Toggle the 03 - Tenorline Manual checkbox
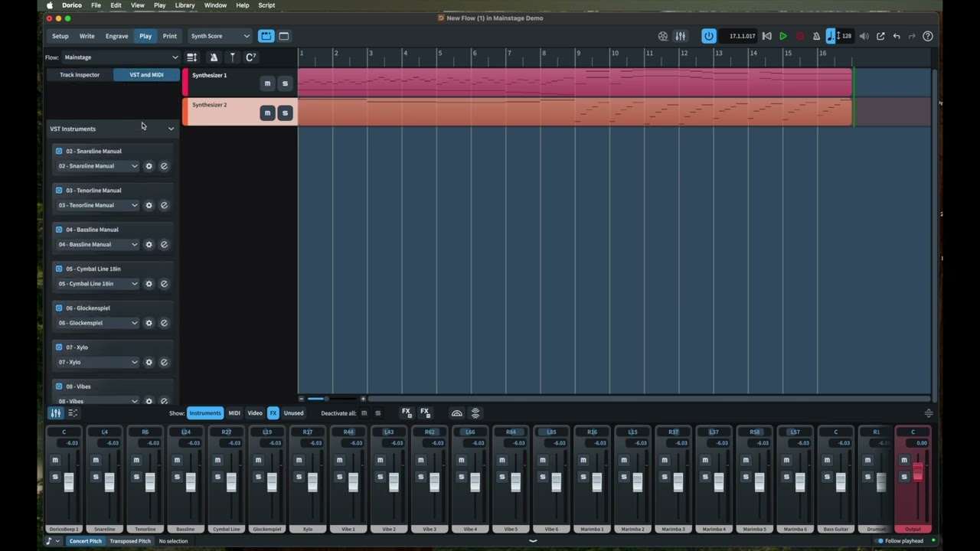Screen dimensions: 980x551 click(59, 190)
